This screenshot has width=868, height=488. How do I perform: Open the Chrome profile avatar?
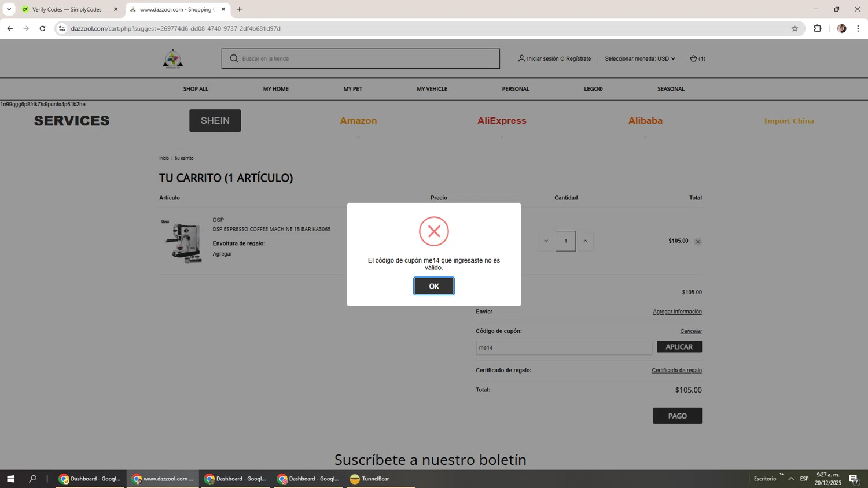pyautogui.click(x=841, y=28)
